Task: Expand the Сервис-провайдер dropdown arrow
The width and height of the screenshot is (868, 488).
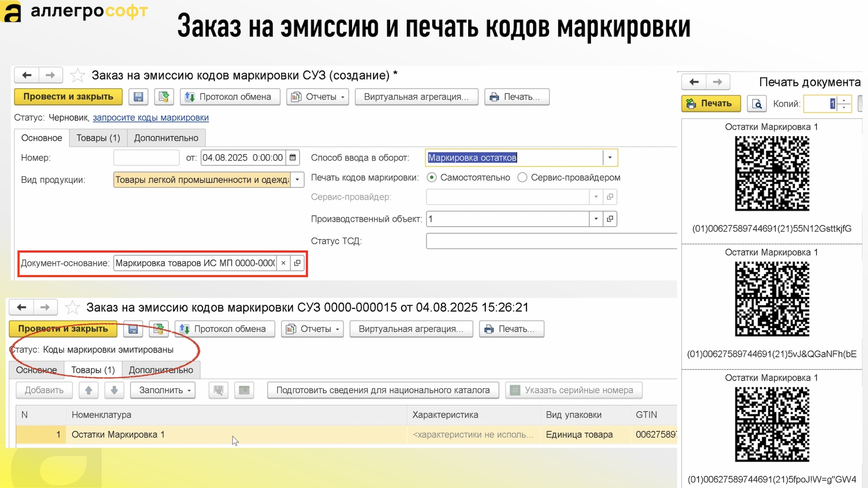Action: pos(596,197)
